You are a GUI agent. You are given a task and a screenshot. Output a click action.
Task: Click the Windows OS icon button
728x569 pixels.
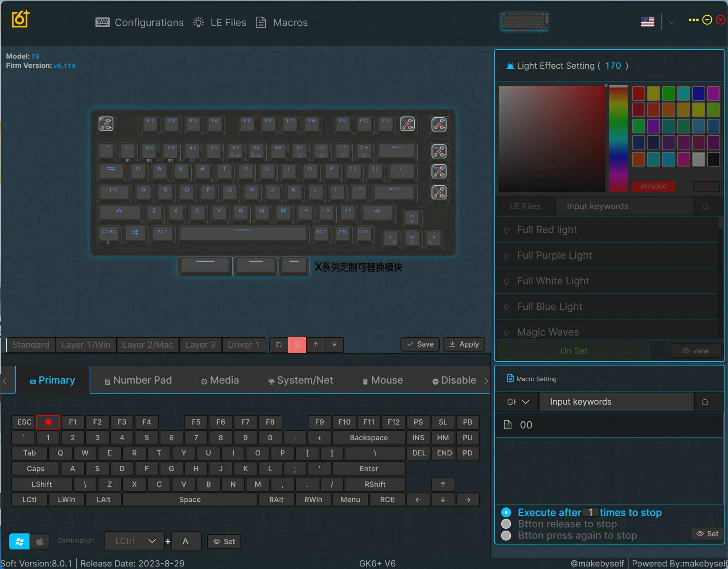pos(20,541)
